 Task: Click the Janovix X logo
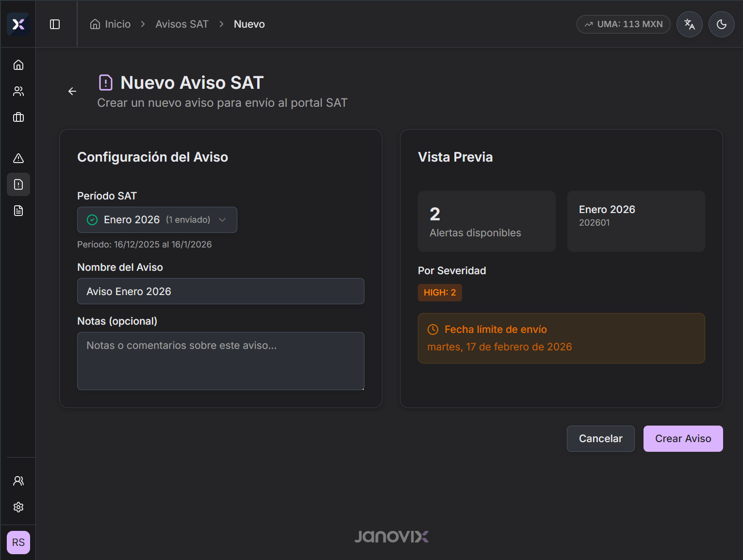pos(18,25)
